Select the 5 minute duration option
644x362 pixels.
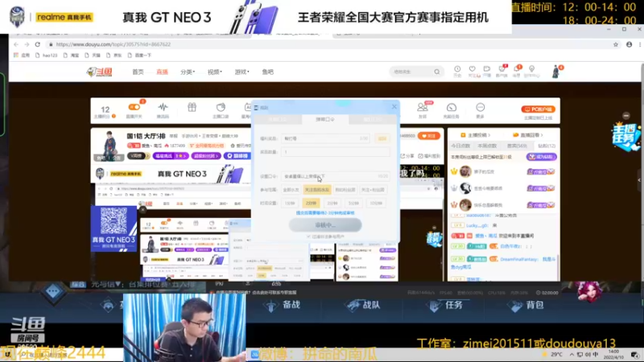point(353,204)
